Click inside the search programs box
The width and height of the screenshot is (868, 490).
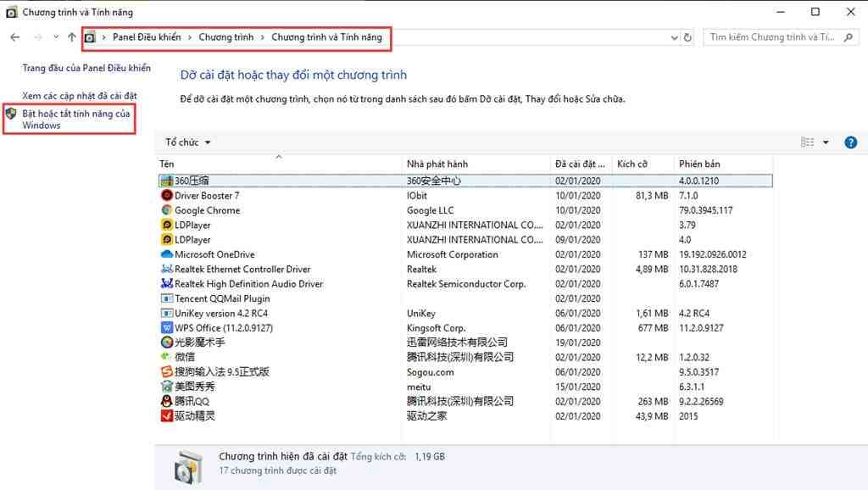coord(771,37)
